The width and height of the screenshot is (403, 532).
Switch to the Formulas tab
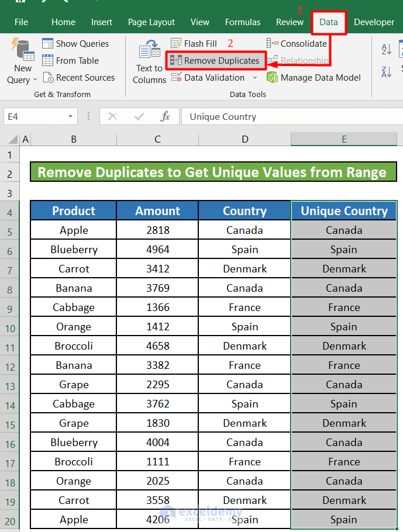tap(243, 22)
